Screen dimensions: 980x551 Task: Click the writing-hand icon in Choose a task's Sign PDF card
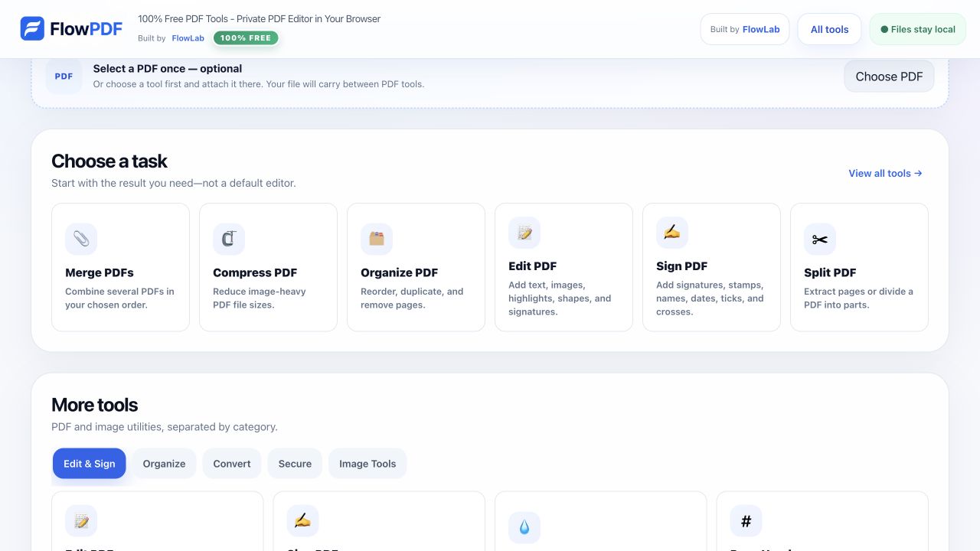(x=672, y=233)
